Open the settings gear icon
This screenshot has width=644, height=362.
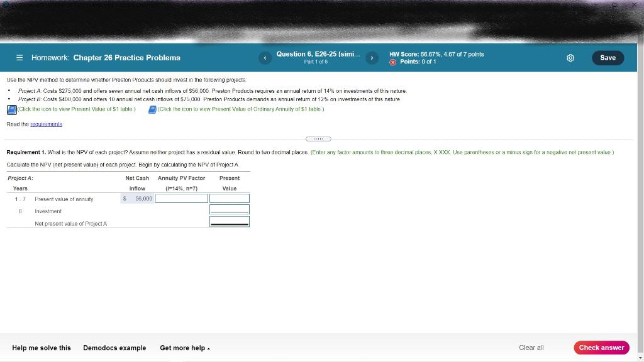point(570,58)
